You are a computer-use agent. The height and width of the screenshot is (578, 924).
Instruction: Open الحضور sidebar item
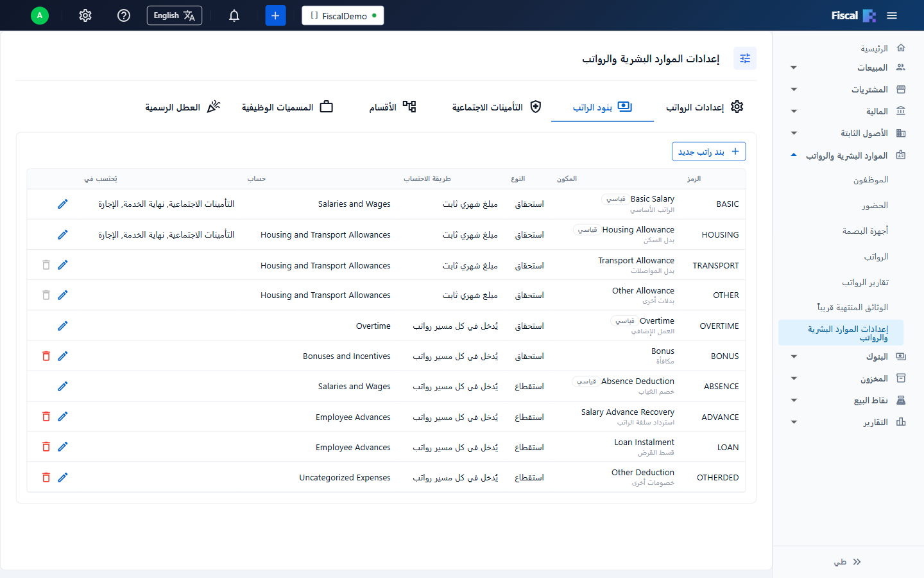[x=875, y=206]
